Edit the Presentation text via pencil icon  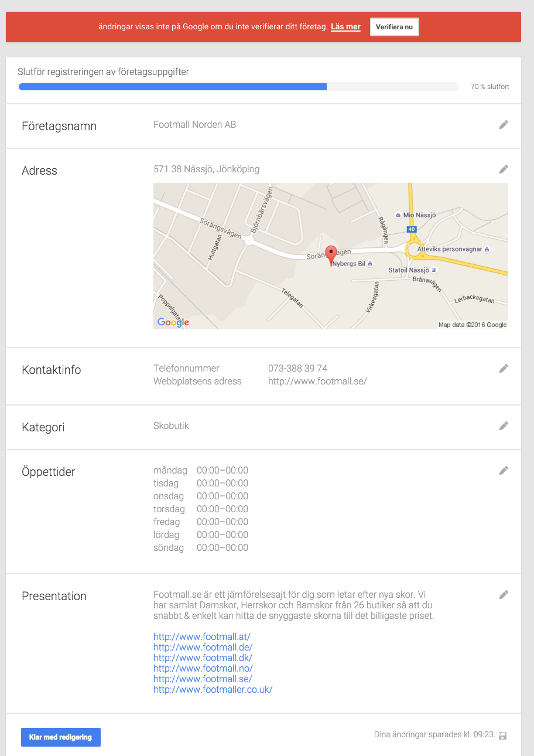click(x=504, y=594)
